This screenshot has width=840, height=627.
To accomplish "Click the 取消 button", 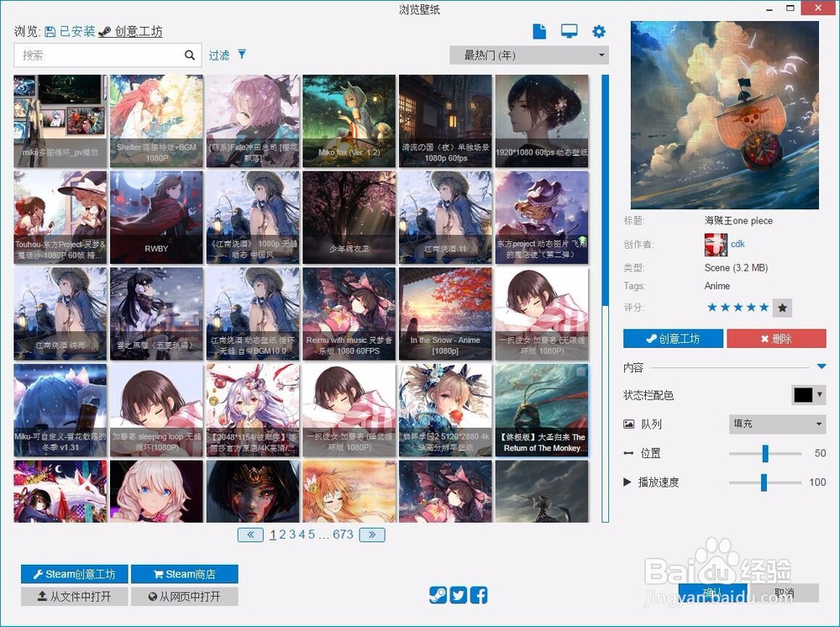I will click(x=784, y=593).
